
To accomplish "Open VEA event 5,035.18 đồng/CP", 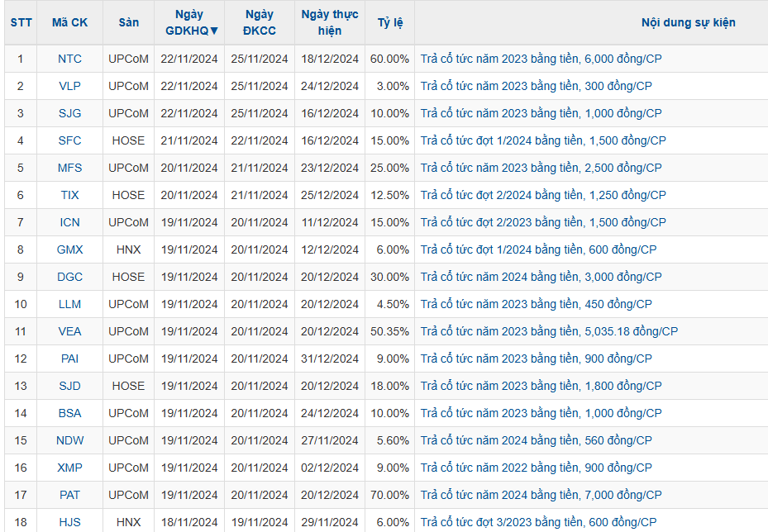I will coord(548,331).
